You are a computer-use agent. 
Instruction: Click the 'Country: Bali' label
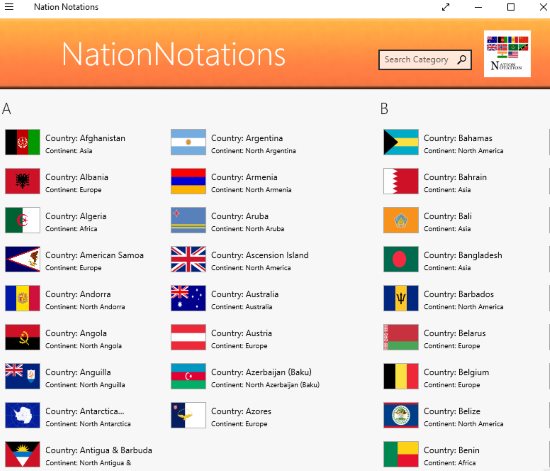448,216
